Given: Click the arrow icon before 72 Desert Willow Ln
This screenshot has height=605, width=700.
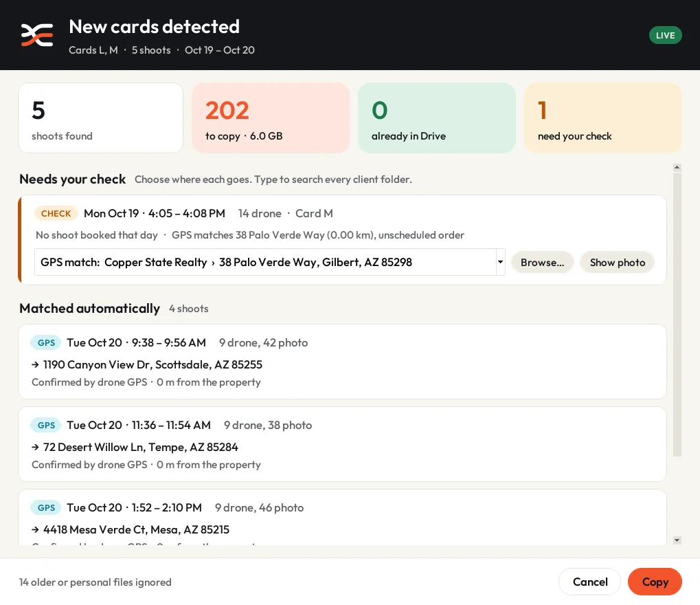Looking at the screenshot, I should 35,448.
